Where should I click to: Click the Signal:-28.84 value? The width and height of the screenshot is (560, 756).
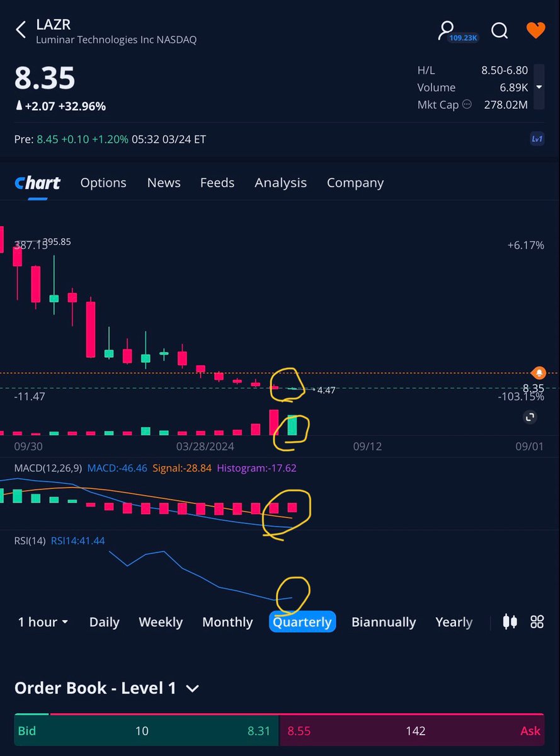182,468
